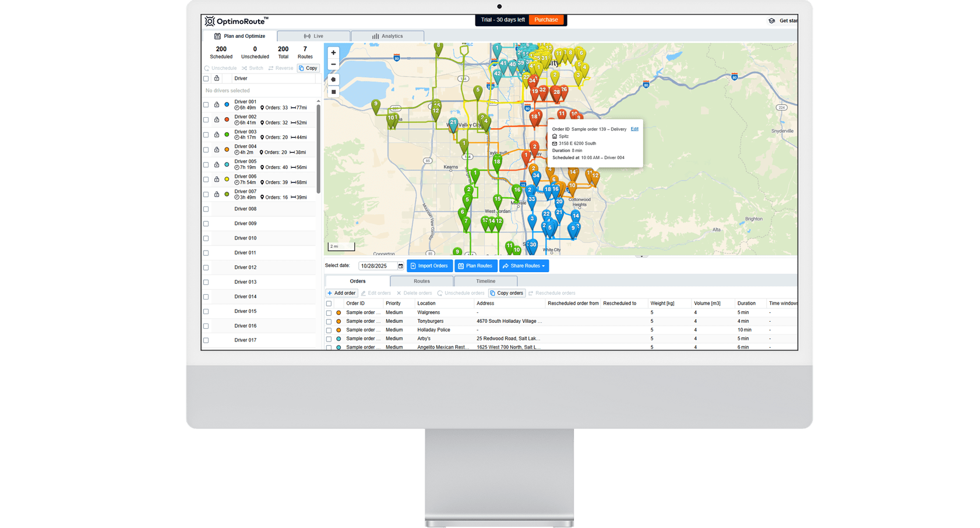Check the Arby's order row checkbox
This screenshot has height=528, width=980.
coord(329,339)
